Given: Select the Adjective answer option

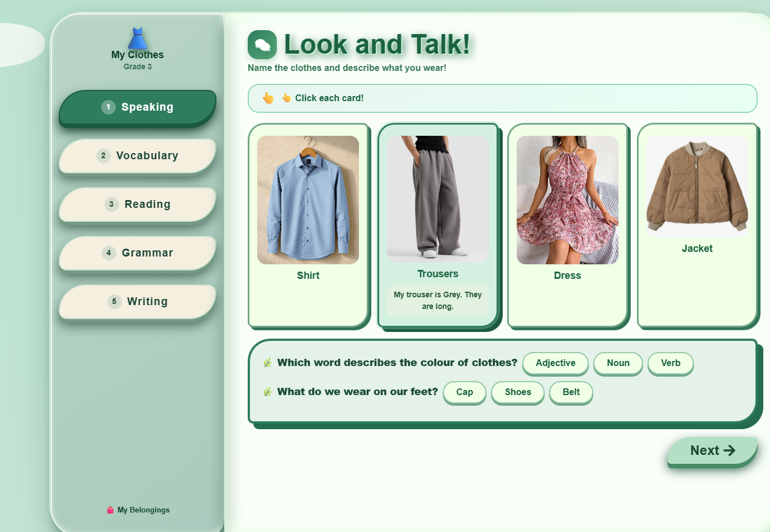Looking at the screenshot, I should coord(555,363).
